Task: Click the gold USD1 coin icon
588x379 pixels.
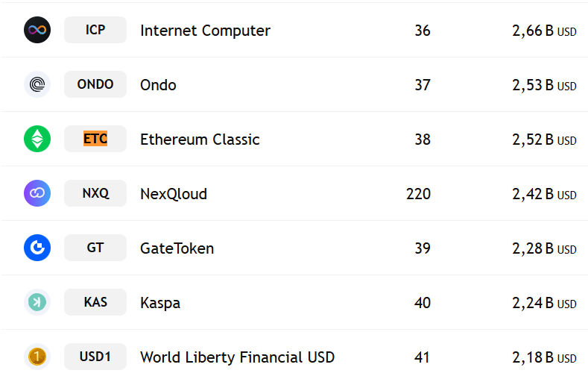Action: [x=37, y=357]
